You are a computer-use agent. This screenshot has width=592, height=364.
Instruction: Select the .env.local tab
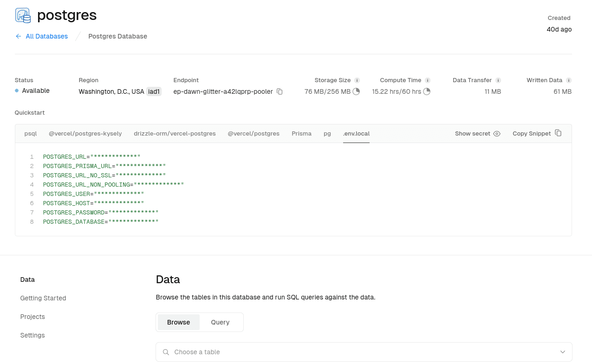point(356,134)
